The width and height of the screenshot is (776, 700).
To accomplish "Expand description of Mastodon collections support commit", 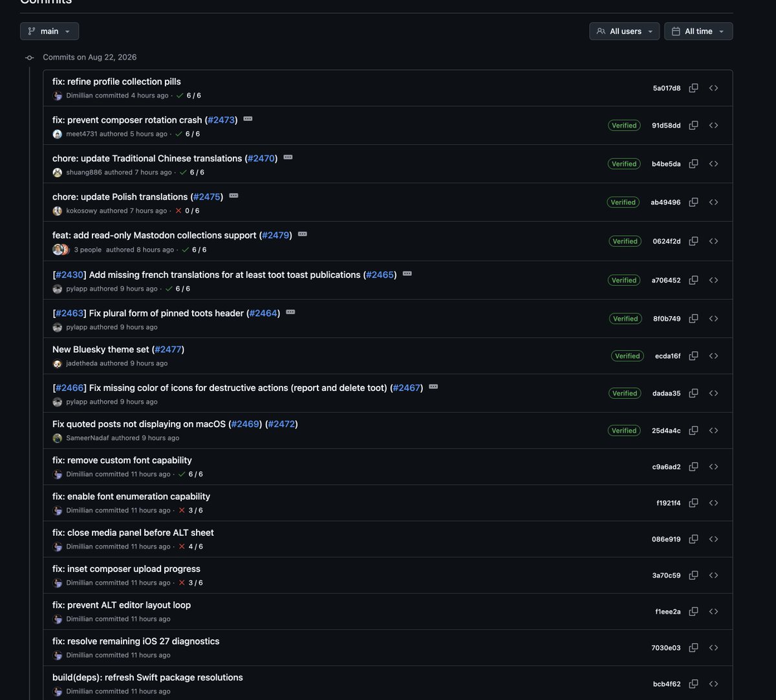I will tap(302, 234).
